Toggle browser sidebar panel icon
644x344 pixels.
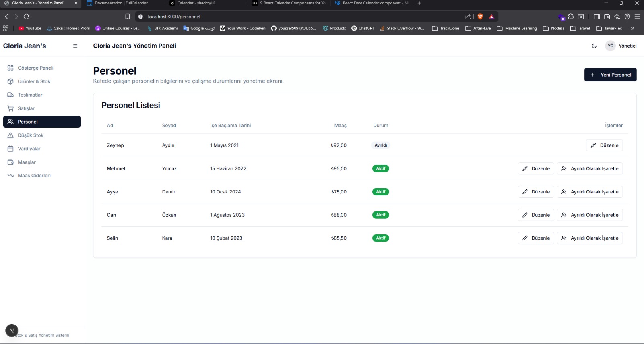coord(597,17)
